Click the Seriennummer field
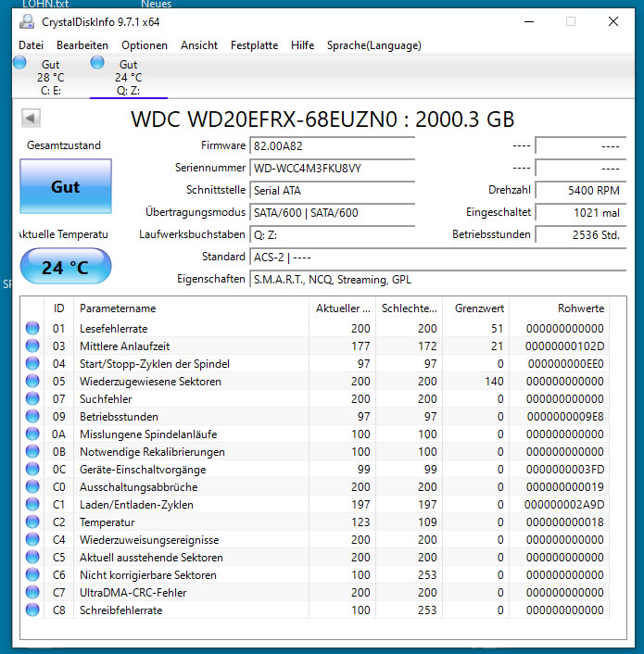 (x=332, y=168)
